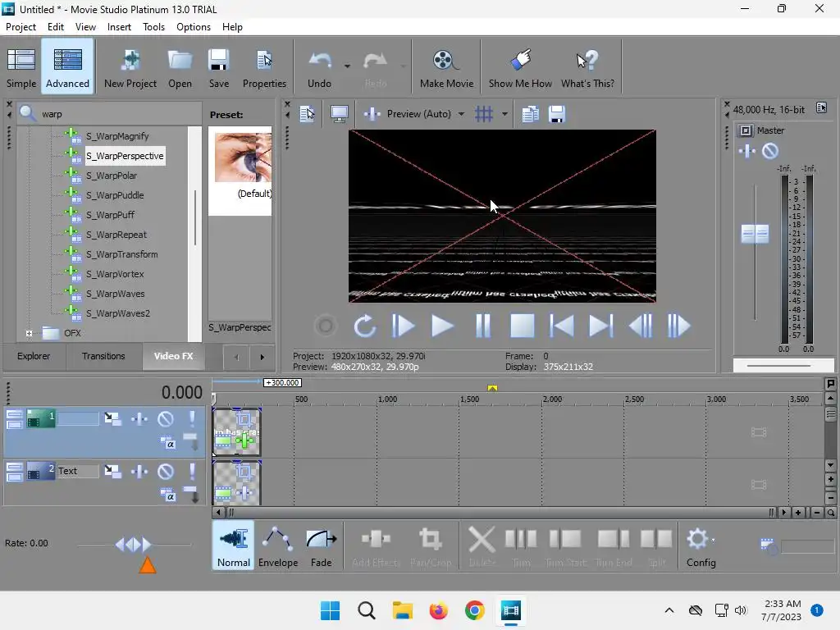Image resolution: width=840 pixels, height=630 pixels.
Task: Save preview snapshot to file
Action: pos(557,113)
